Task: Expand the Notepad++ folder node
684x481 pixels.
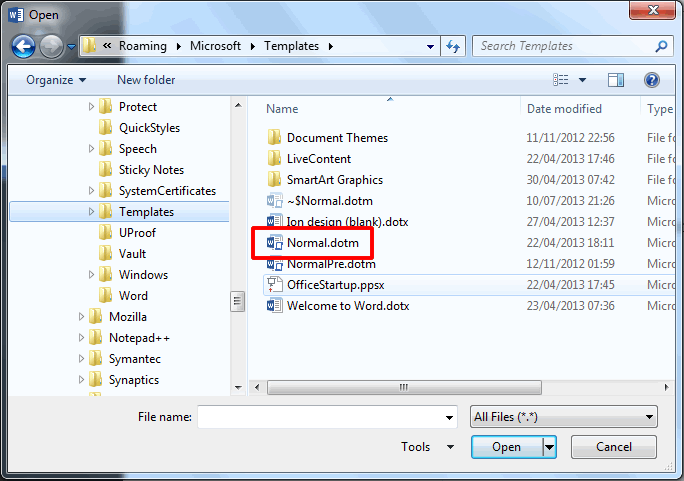Action: (x=81, y=338)
